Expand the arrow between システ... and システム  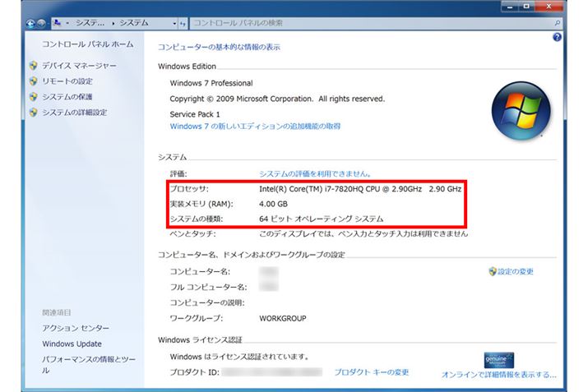pyautogui.click(x=113, y=23)
